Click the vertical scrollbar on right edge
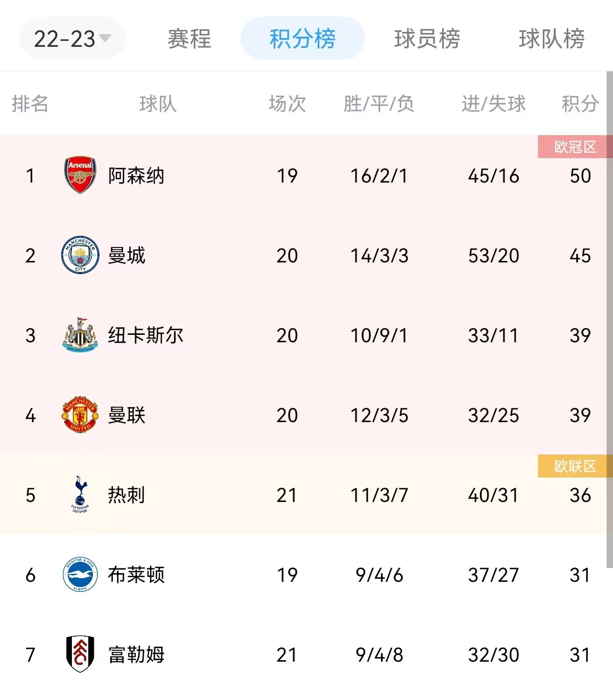This screenshot has width=613, height=700. (x=610, y=319)
